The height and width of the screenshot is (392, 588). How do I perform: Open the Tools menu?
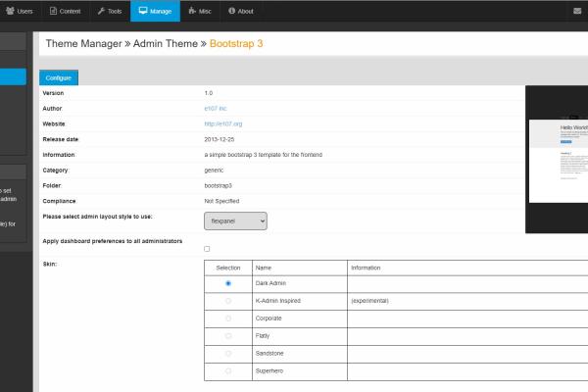click(110, 11)
